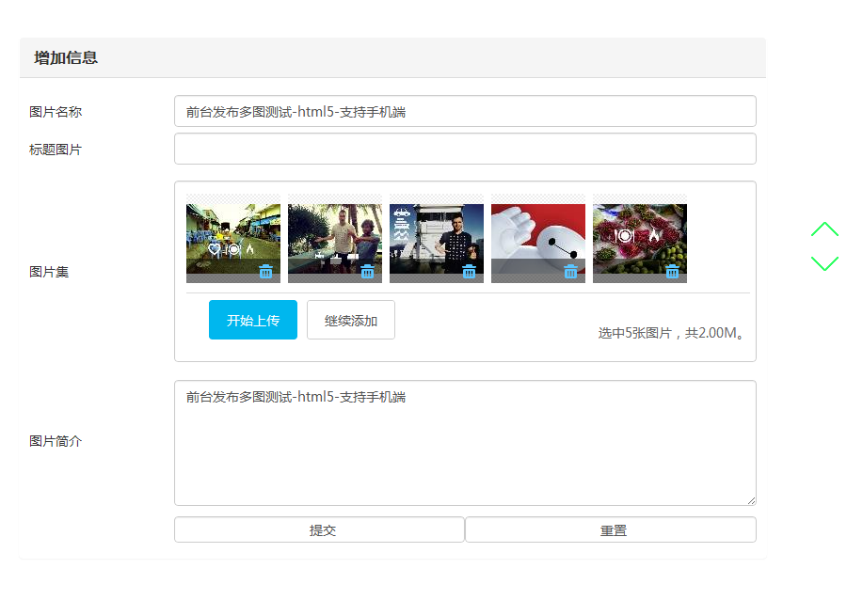Select the street scene thumbnail
Viewport: 847px width, 616px height.
[x=233, y=233]
